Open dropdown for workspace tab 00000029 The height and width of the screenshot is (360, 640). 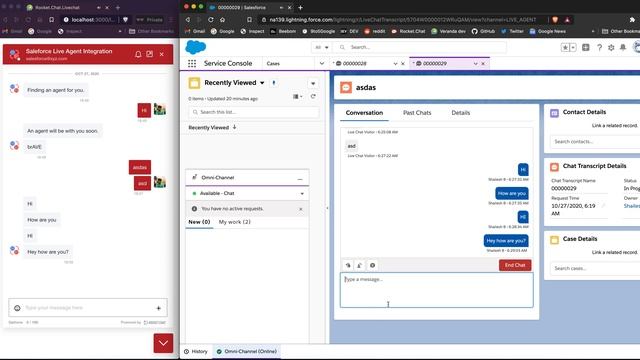tap(475, 64)
